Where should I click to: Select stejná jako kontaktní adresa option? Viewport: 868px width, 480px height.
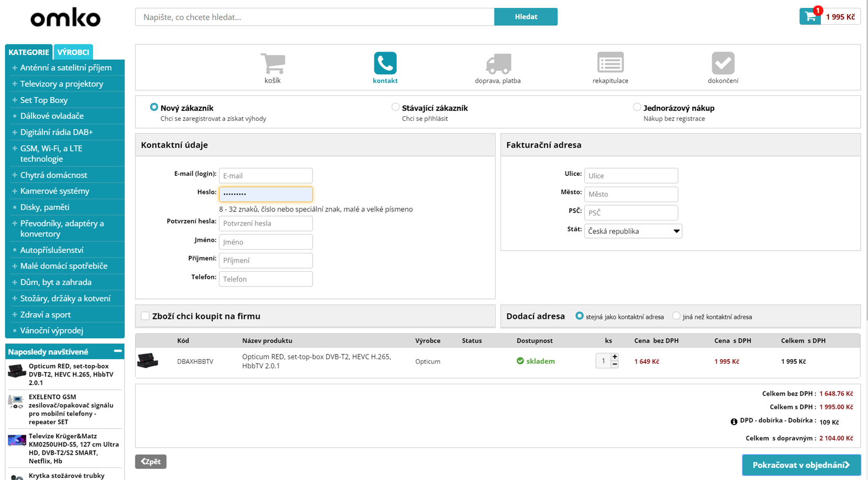580,316
